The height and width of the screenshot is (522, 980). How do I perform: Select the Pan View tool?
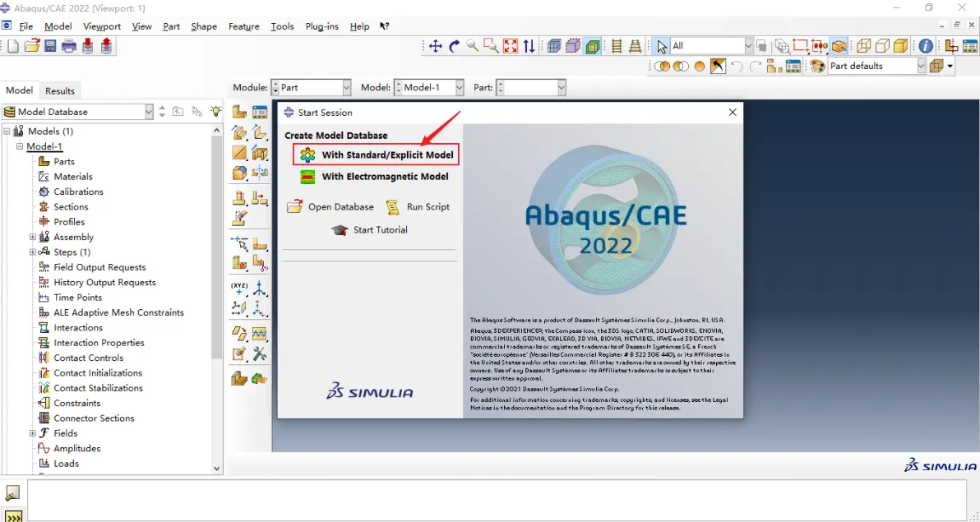(436, 46)
